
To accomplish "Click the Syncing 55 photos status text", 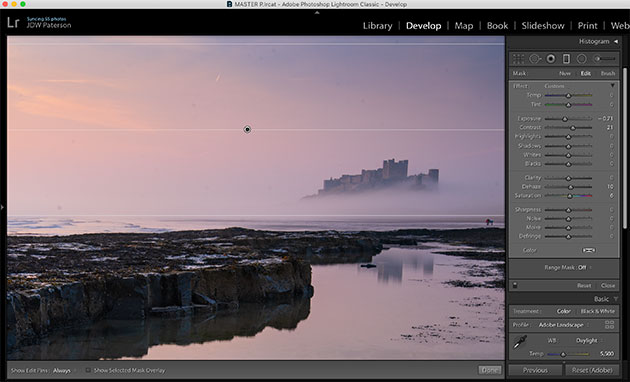I will 46,19.
